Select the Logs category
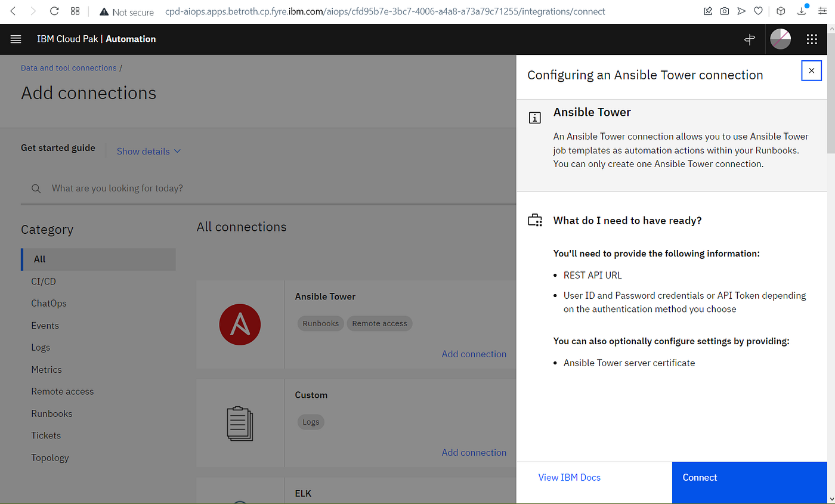Viewport: 835px width, 504px height. 41,347
